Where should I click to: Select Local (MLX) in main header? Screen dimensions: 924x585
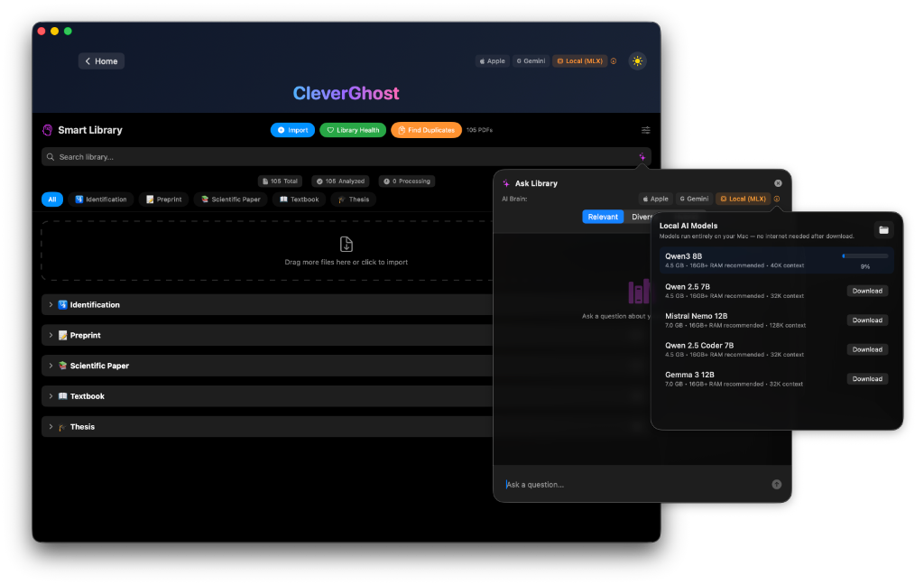pyautogui.click(x=580, y=61)
